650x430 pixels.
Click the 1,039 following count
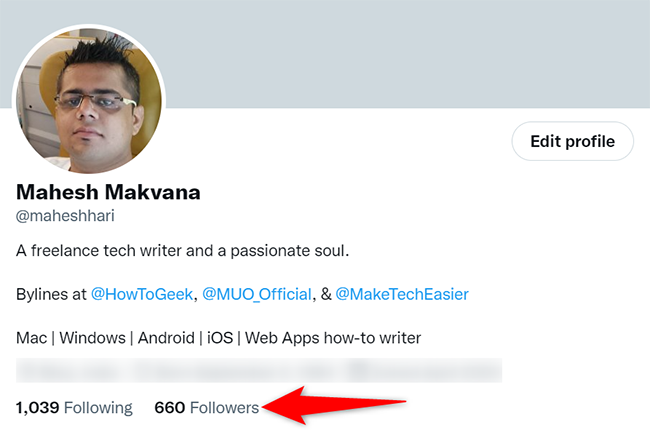coord(39,407)
